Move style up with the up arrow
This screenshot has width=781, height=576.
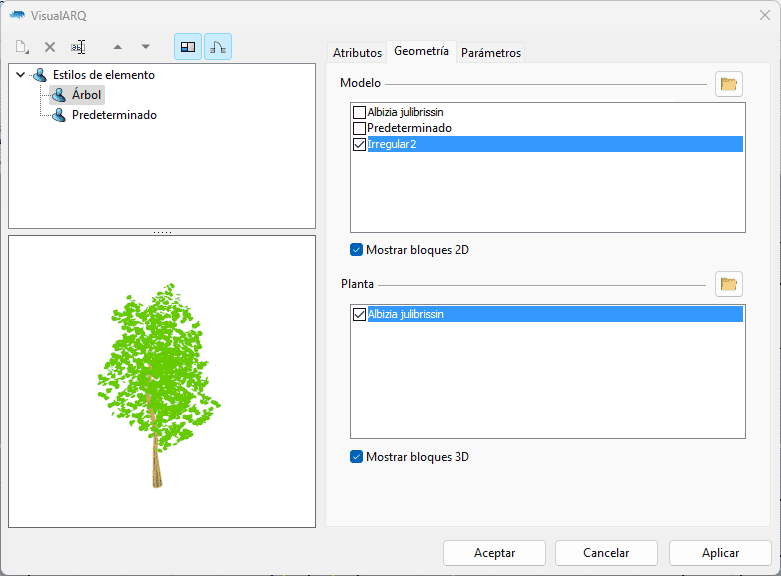pyautogui.click(x=118, y=47)
